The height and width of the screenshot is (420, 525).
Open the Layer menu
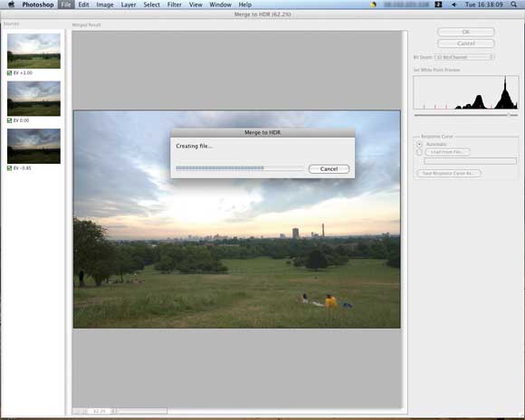129,5
